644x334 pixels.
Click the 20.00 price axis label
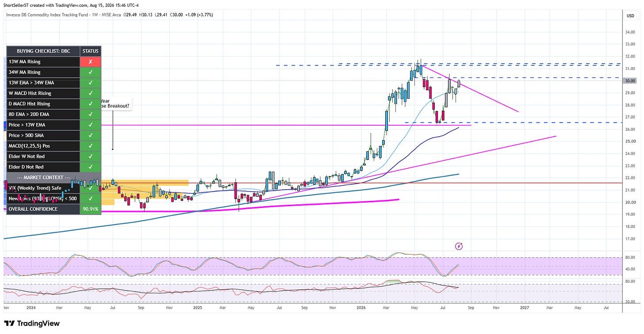[x=630, y=203]
